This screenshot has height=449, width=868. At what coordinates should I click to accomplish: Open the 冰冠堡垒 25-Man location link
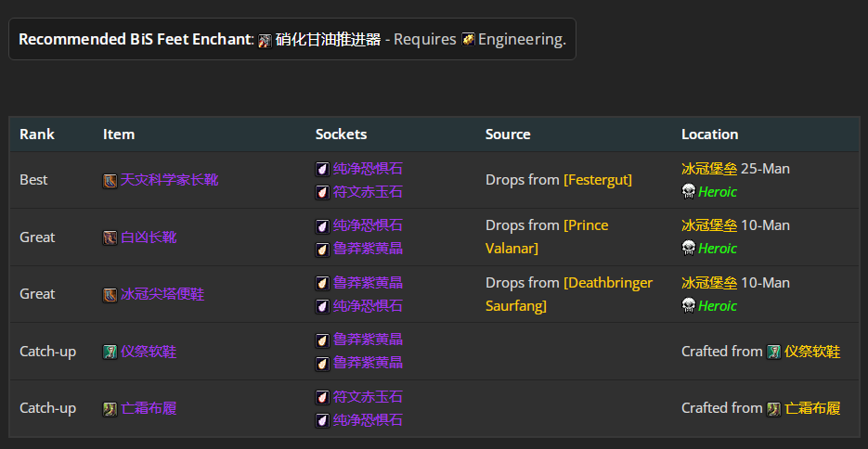709,169
